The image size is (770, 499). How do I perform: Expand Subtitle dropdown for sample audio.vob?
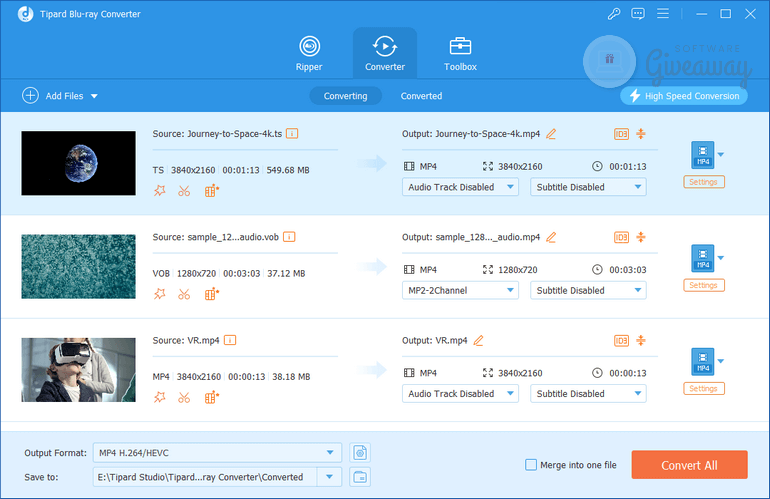click(588, 290)
